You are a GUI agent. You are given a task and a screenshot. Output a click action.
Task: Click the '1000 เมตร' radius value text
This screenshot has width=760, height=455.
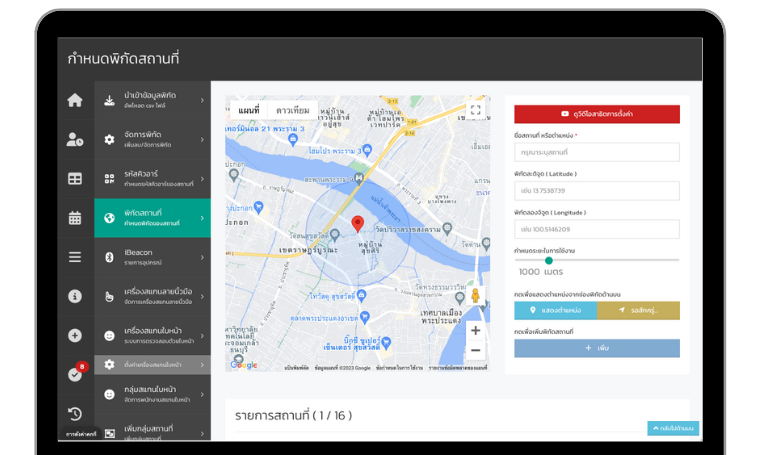[x=540, y=272]
